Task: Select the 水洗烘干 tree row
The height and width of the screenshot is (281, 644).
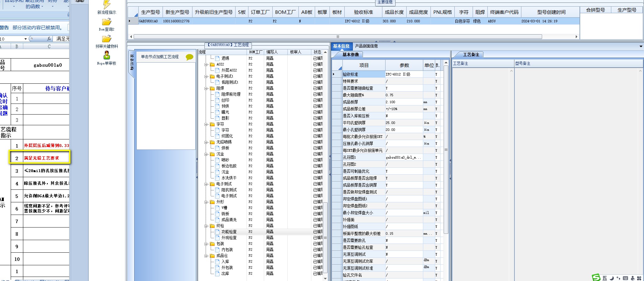Action: click(229, 178)
